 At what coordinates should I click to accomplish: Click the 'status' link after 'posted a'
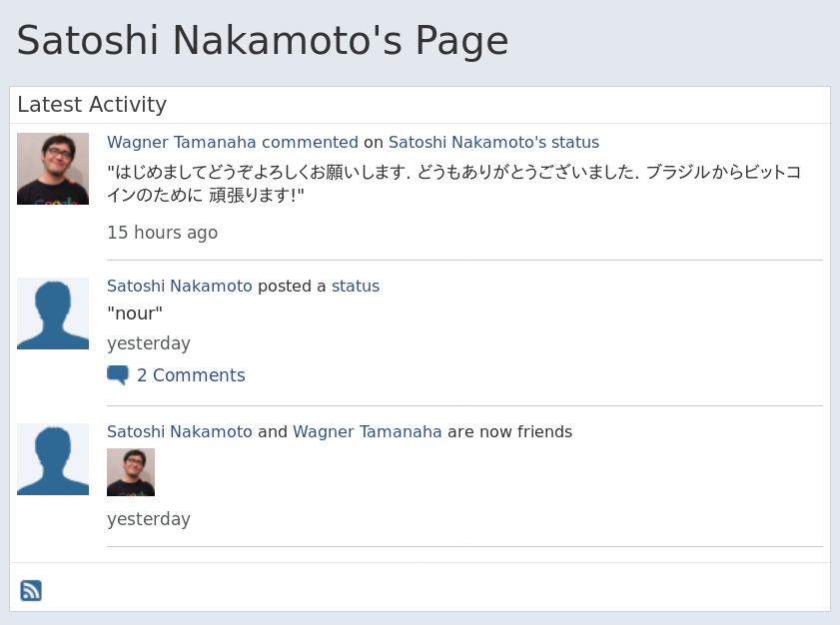pyautogui.click(x=356, y=286)
